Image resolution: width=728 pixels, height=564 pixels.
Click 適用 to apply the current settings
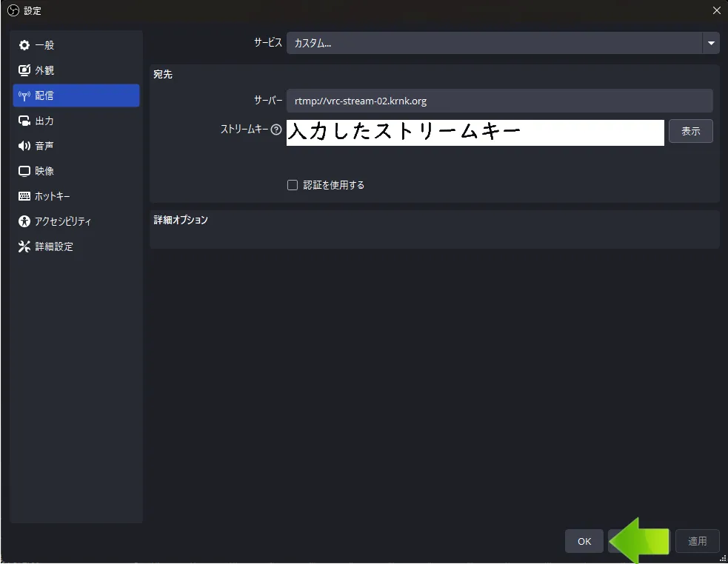point(697,541)
